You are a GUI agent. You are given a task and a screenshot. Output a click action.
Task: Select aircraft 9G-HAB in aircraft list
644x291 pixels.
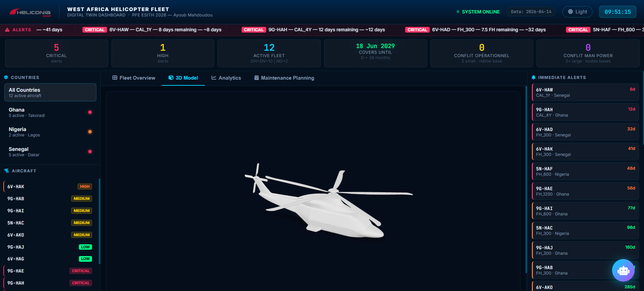[49, 199]
